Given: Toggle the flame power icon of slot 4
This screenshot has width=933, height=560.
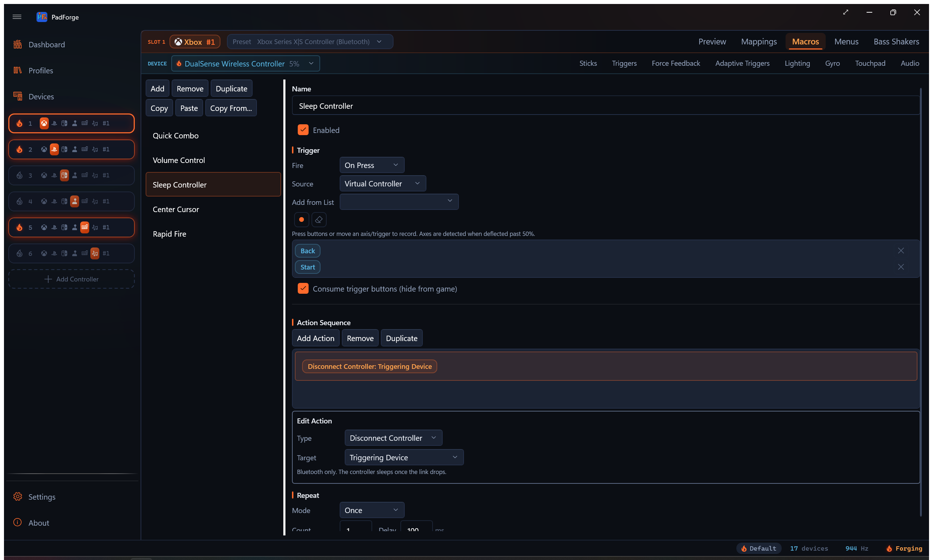Looking at the screenshot, I should pyautogui.click(x=20, y=202).
